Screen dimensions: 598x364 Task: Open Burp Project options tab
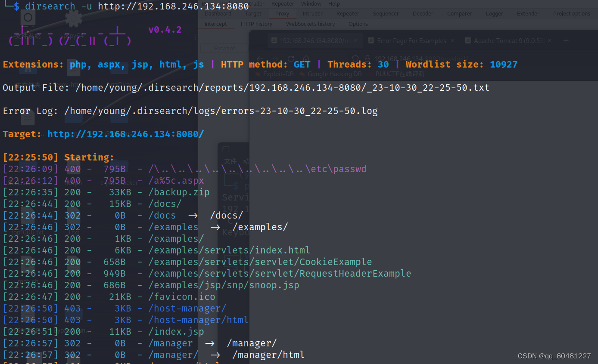[x=572, y=14]
